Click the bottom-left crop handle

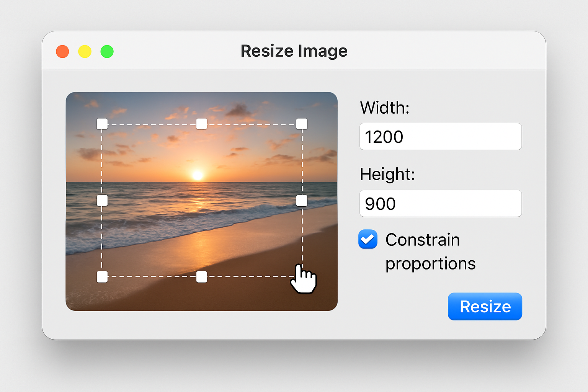pyautogui.click(x=102, y=276)
